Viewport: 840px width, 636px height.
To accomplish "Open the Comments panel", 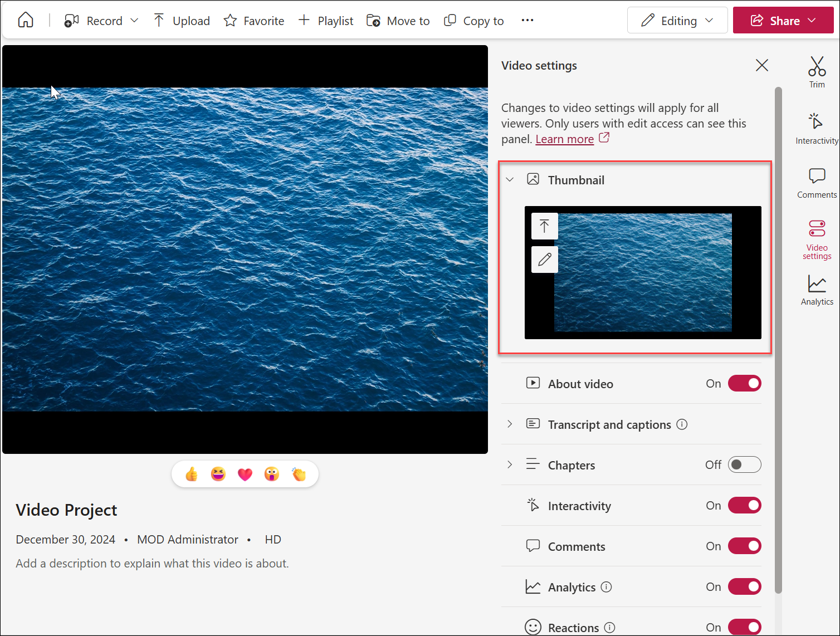I will click(x=816, y=182).
